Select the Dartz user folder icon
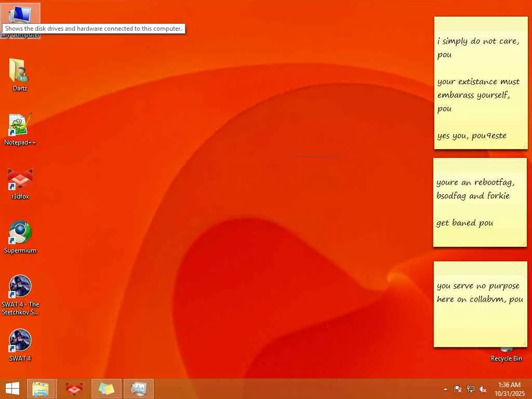 [x=20, y=75]
